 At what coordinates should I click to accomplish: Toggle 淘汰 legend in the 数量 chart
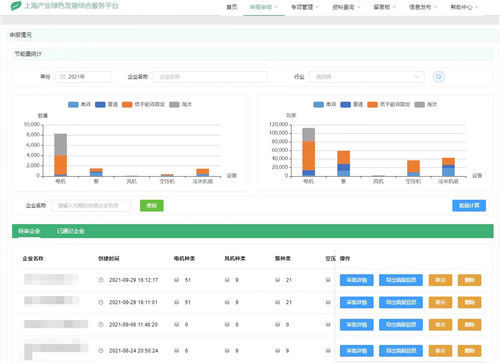tap(180, 104)
